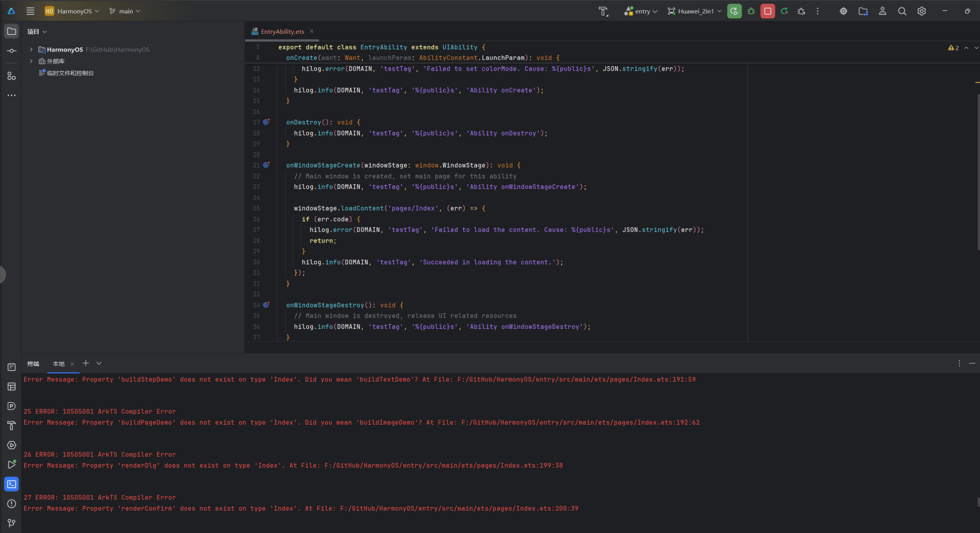Select the EntryAbility.ets editor tab
Screen dimensions: 980x533
point(282,31)
